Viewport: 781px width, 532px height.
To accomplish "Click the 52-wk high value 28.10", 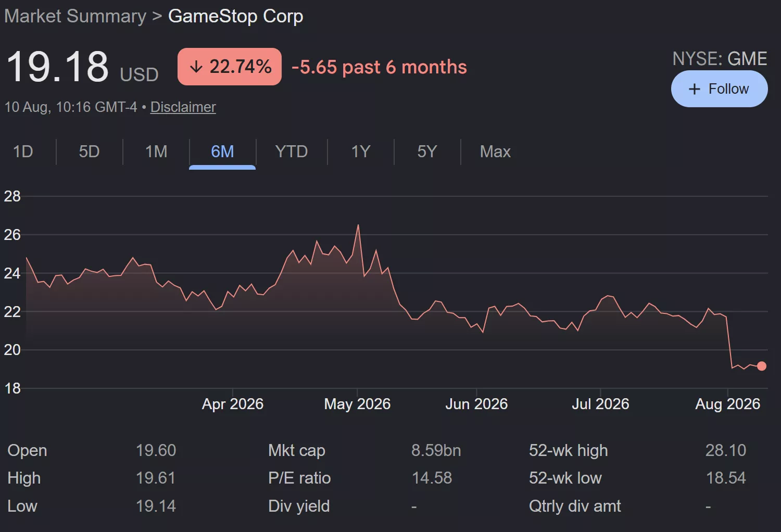I will tap(726, 450).
